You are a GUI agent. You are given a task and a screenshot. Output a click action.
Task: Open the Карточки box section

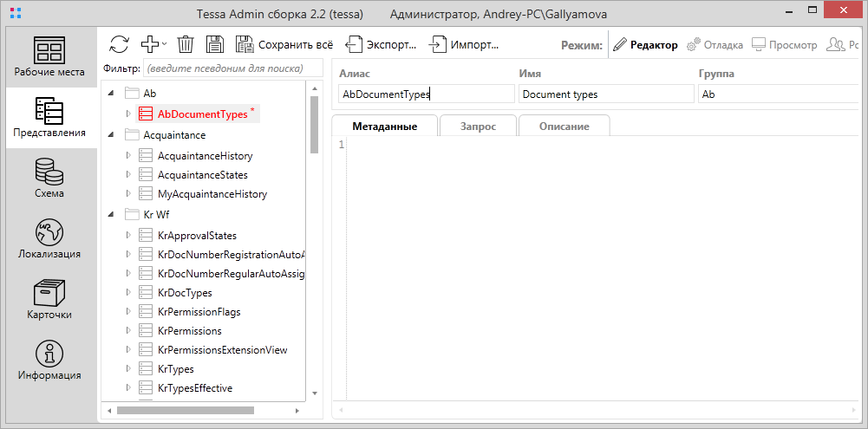coord(49,301)
